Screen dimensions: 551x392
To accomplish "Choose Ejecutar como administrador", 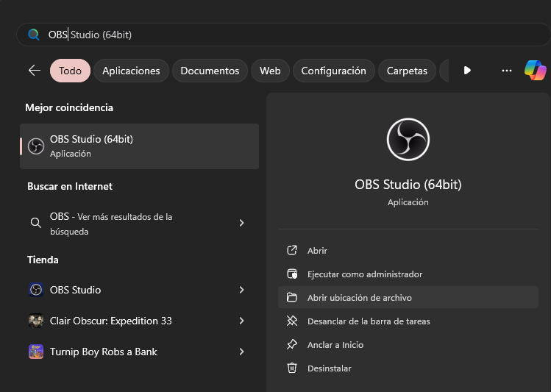I will point(408,274).
